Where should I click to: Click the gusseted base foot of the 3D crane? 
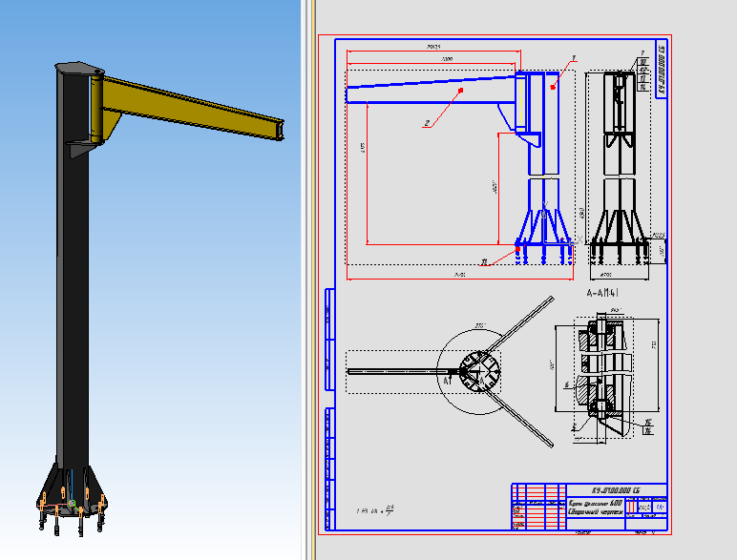point(72,491)
